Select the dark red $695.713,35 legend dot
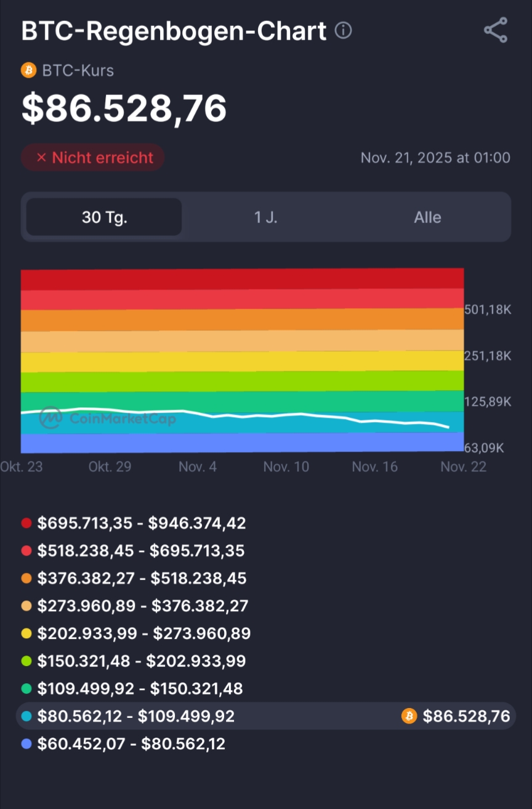The image size is (532, 809). point(26,523)
